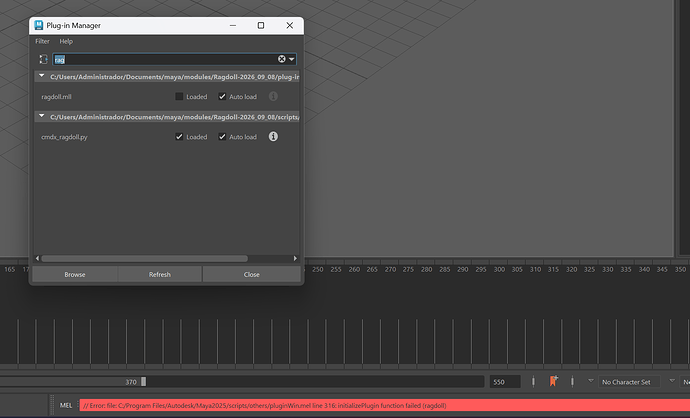Click frame 250 on the time slider
The image size is (690, 418).
pos(318,269)
